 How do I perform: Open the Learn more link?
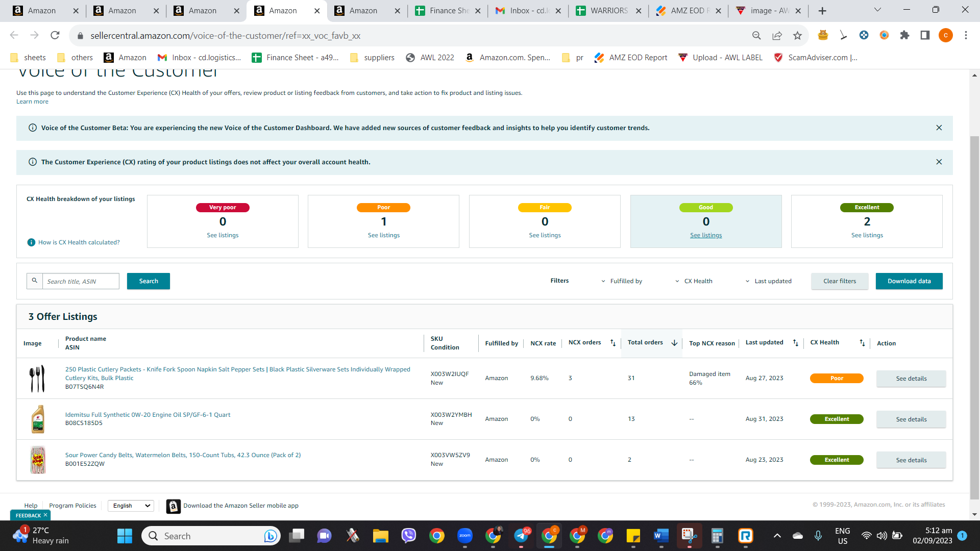pos(32,102)
